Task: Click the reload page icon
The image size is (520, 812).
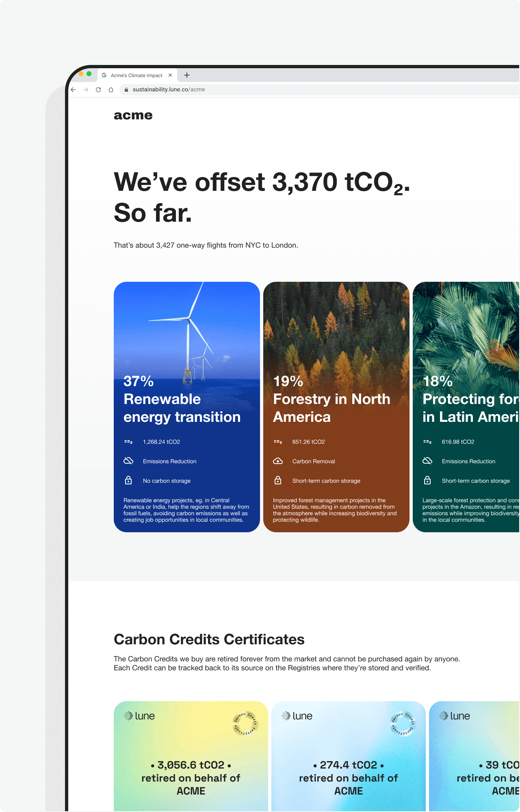Action: [x=99, y=90]
